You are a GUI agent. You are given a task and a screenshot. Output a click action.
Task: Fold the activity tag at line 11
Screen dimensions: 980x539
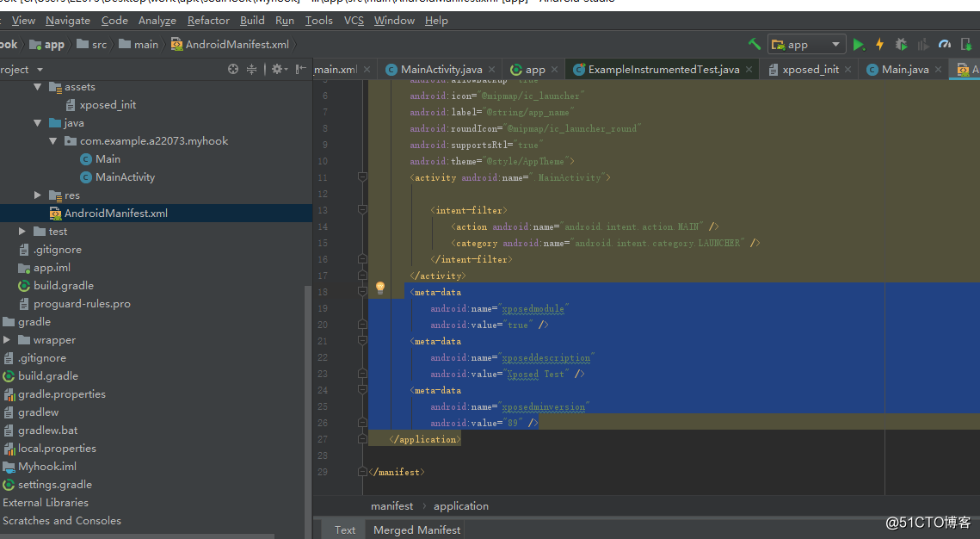pos(362,177)
